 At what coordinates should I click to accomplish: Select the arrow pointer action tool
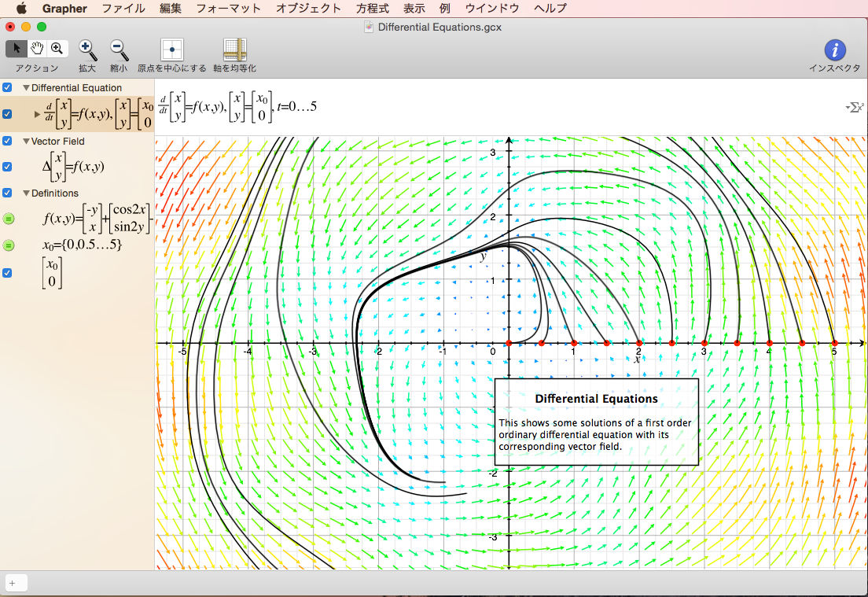(17, 49)
